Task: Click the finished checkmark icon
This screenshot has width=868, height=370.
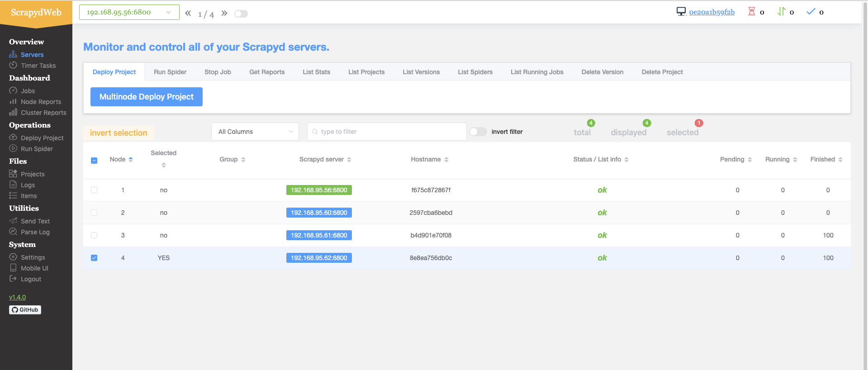Action: (x=811, y=11)
